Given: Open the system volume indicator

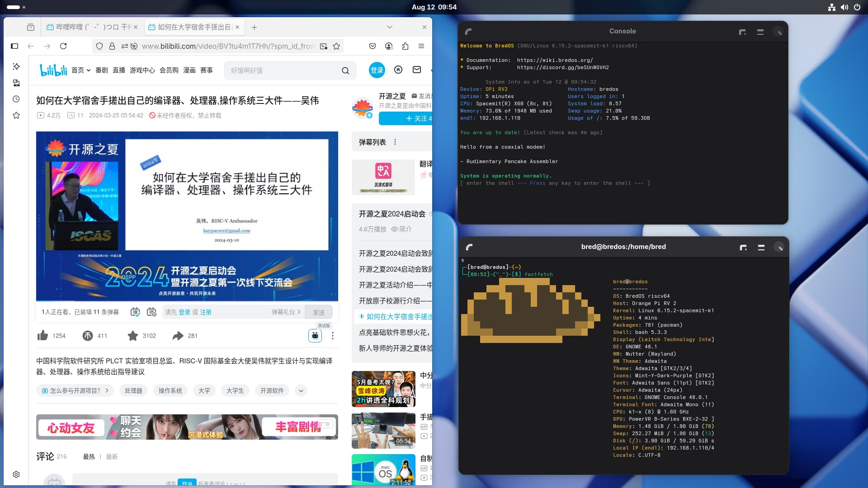Looking at the screenshot, I should (844, 7).
